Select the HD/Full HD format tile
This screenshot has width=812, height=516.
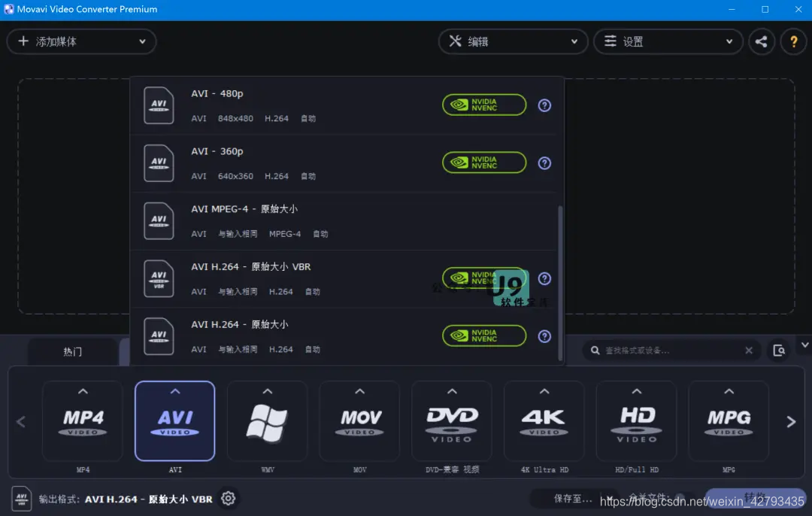tap(637, 420)
